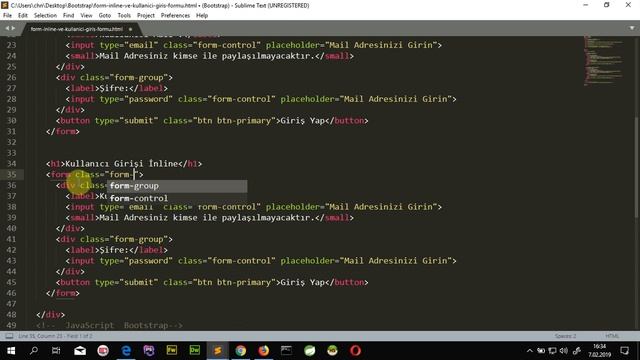
Task: Open the notification action center
Action: pyautogui.click(x=624, y=351)
